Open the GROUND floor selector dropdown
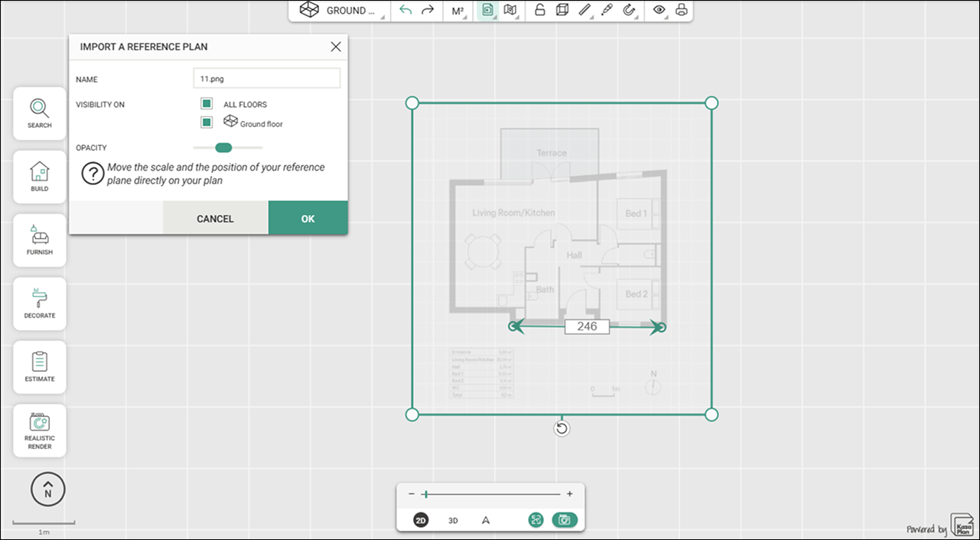Screen dimensions: 980x540 [x=340, y=11]
